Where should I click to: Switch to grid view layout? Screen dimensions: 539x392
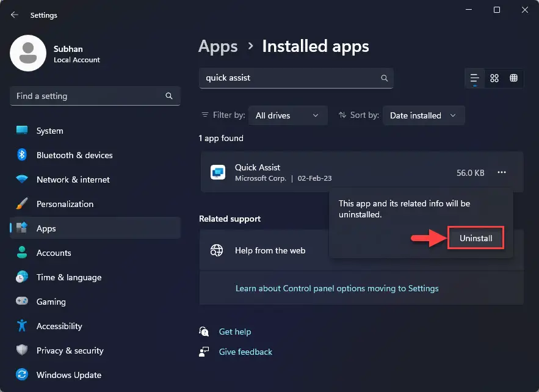[x=494, y=78]
